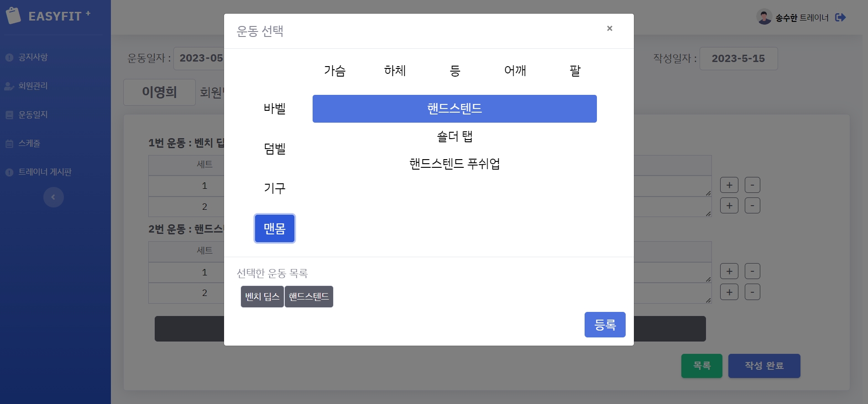Close the 운동 선택 dialog
The width and height of the screenshot is (868, 404).
coord(609,28)
